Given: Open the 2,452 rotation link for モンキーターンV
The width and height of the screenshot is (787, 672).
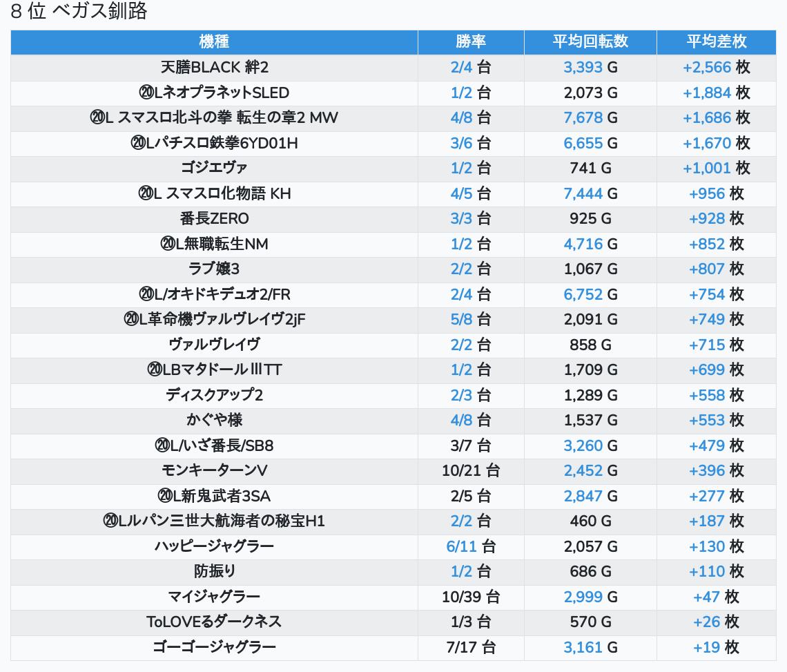Looking at the screenshot, I should tap(583, 471).
